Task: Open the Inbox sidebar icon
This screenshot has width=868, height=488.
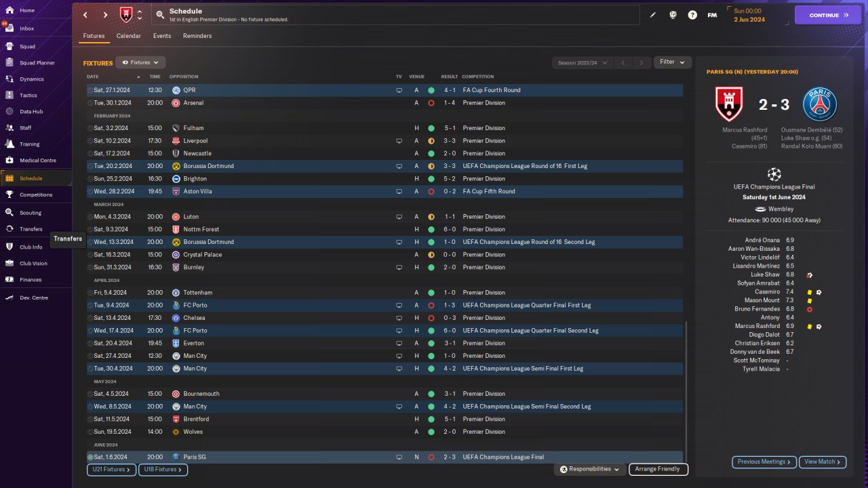Action: (9, 28)
